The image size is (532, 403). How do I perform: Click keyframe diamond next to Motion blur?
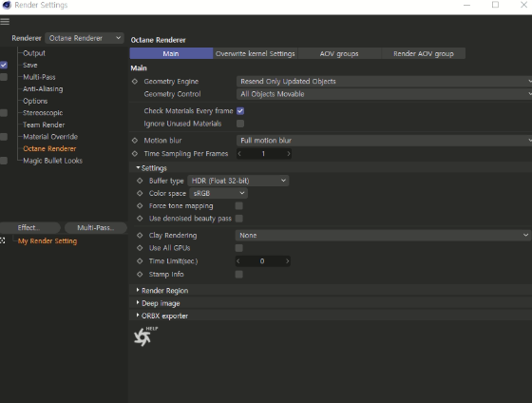tap(135, 141)
